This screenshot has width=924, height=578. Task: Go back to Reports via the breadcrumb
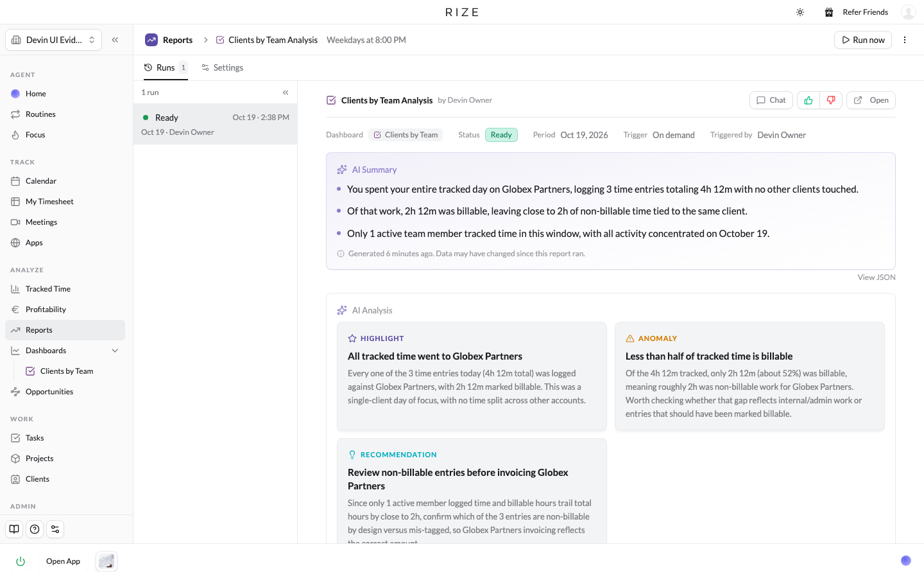169,40
